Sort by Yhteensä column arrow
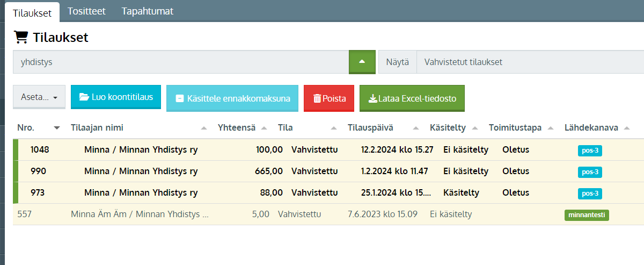 [264, 128]
